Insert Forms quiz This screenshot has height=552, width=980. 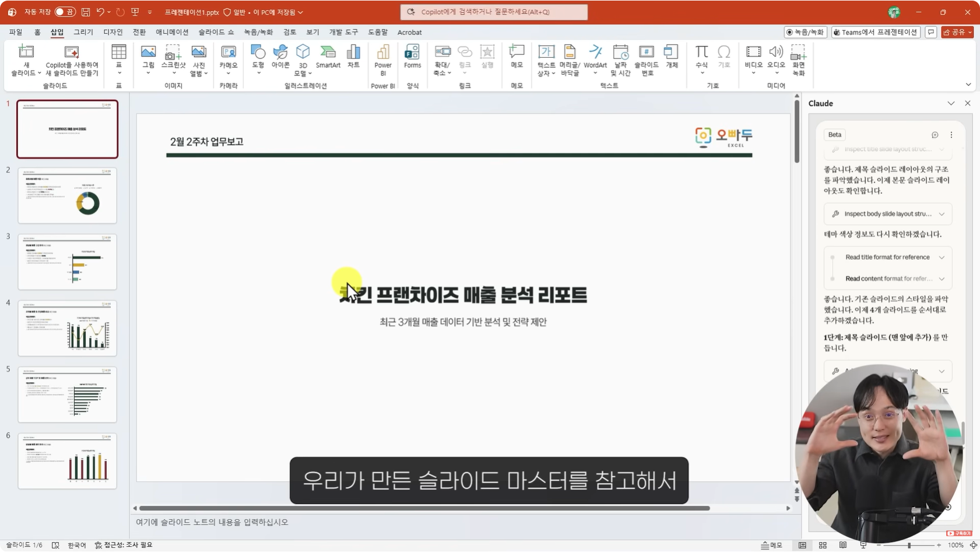[412, 57]
